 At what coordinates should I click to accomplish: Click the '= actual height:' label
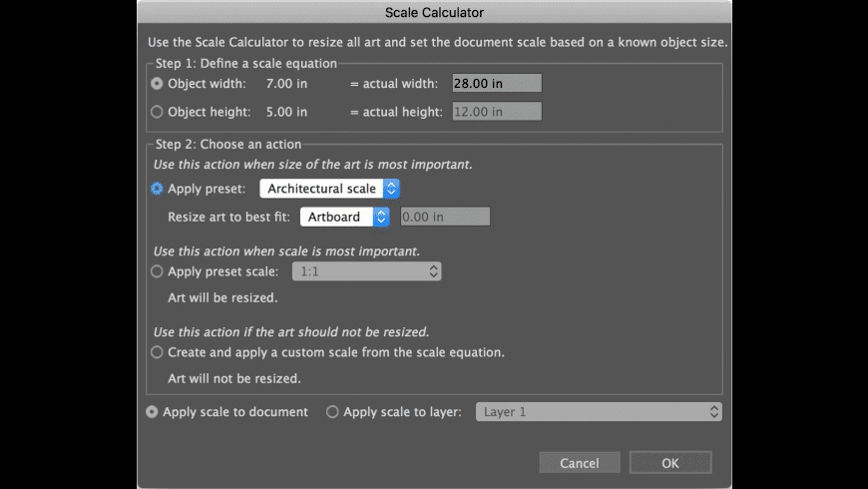396,112
